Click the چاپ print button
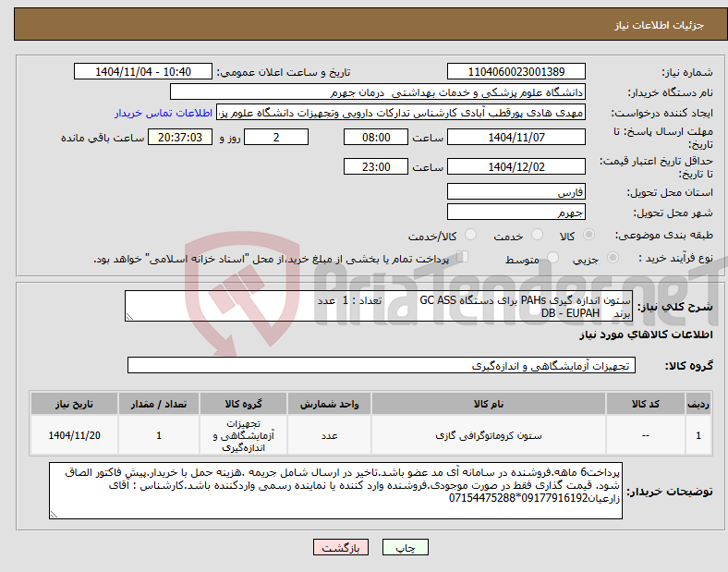728x572 pixels. (x=406, y=548)
